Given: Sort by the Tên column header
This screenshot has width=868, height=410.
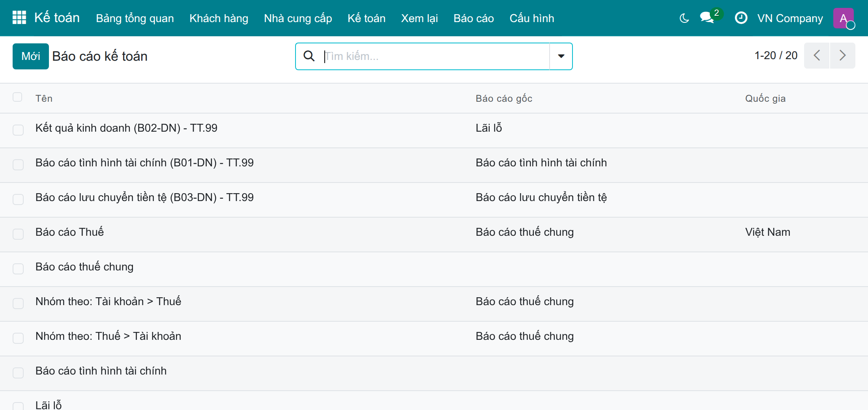Looking at the screenshot, I should pos(44,98).
